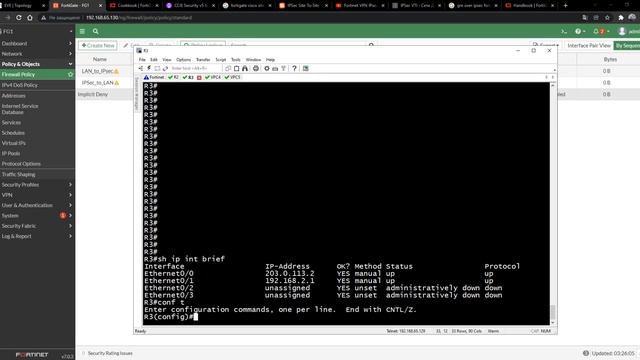The height and width of the screenshot is (360, 640).
Task: Switch to the VPC5 session tab
Action: (x=233, y=77)
